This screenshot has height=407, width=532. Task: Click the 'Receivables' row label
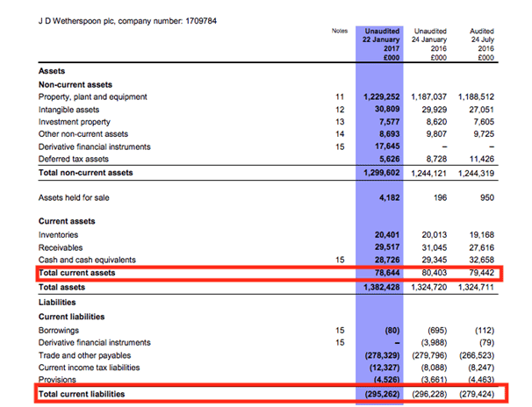(61, 247)
